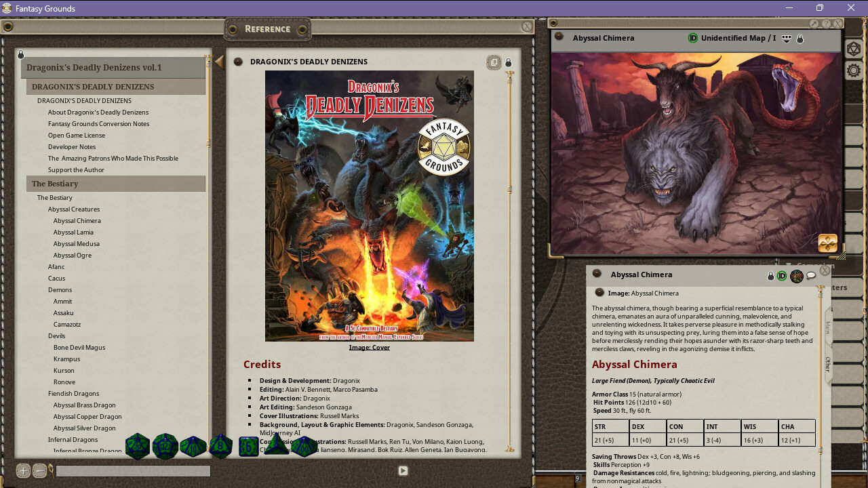
Task: Open Krampus entry in index
Action: [67, 359]
